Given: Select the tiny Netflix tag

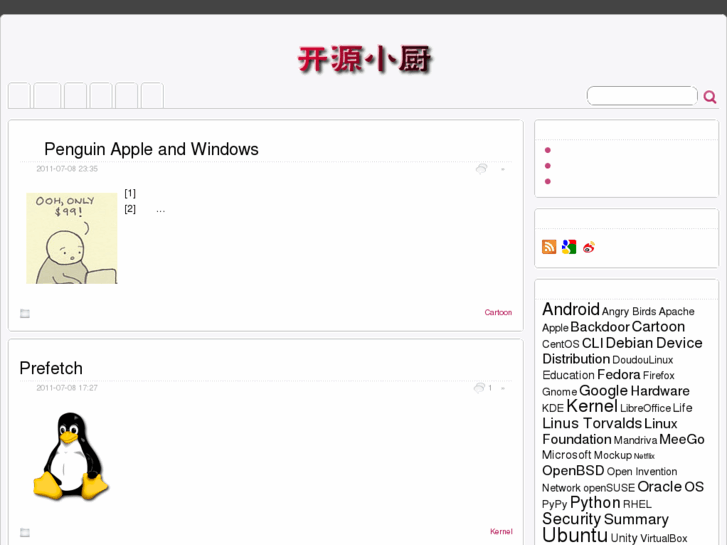Looking at the screenshot, I should [x=644, y=456].
